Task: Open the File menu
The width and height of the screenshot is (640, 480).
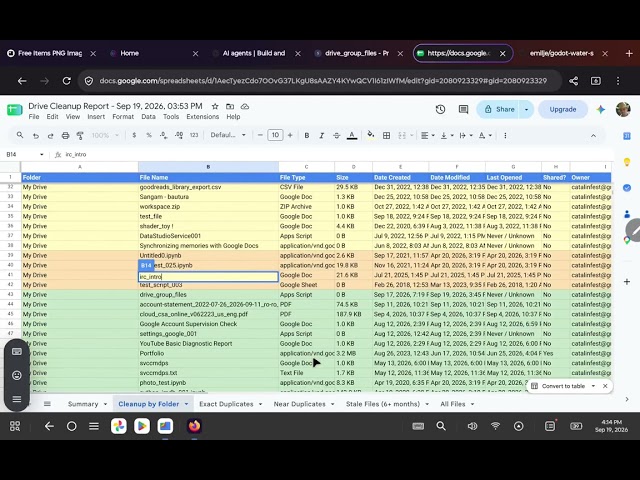Action: pos(34,117)
